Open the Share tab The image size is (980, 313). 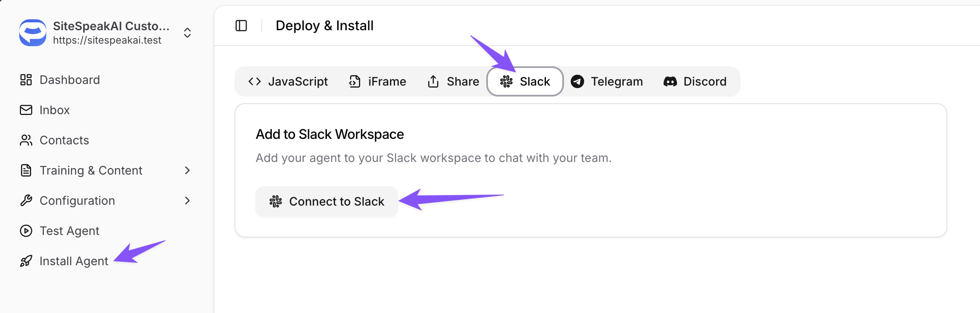pos(453,81)
